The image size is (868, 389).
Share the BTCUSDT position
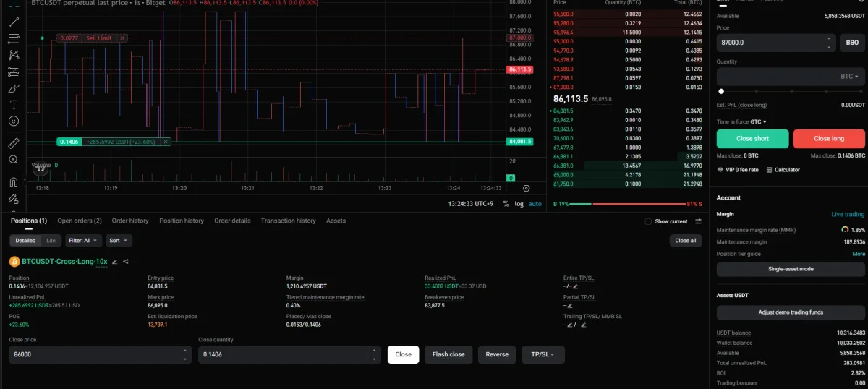(126, 262)
